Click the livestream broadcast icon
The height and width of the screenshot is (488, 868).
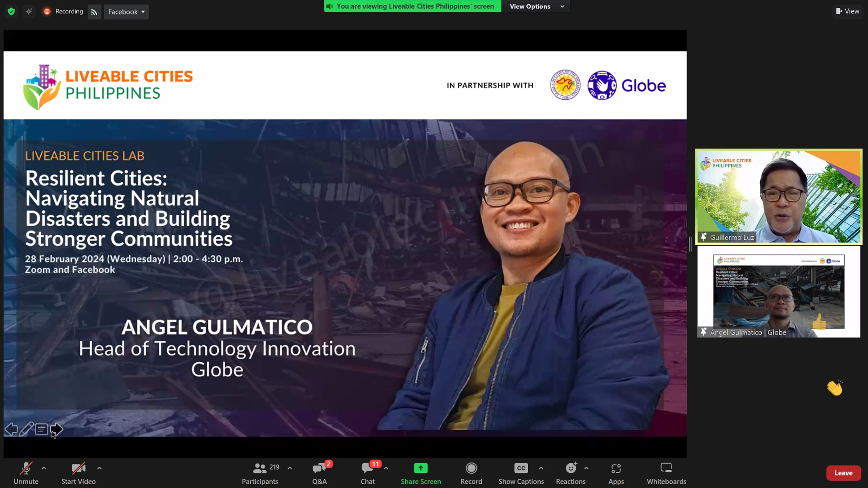click(94, 12)
